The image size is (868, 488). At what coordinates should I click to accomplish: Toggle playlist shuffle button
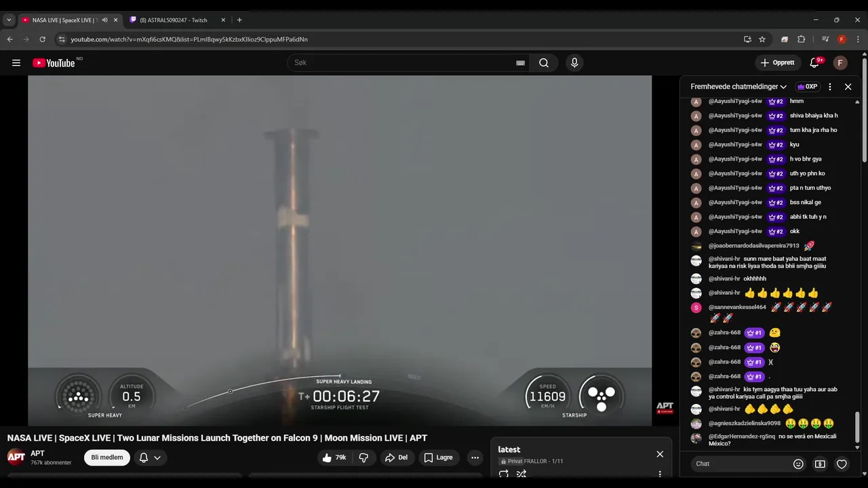pyautogui.click(x=521, y=474)
